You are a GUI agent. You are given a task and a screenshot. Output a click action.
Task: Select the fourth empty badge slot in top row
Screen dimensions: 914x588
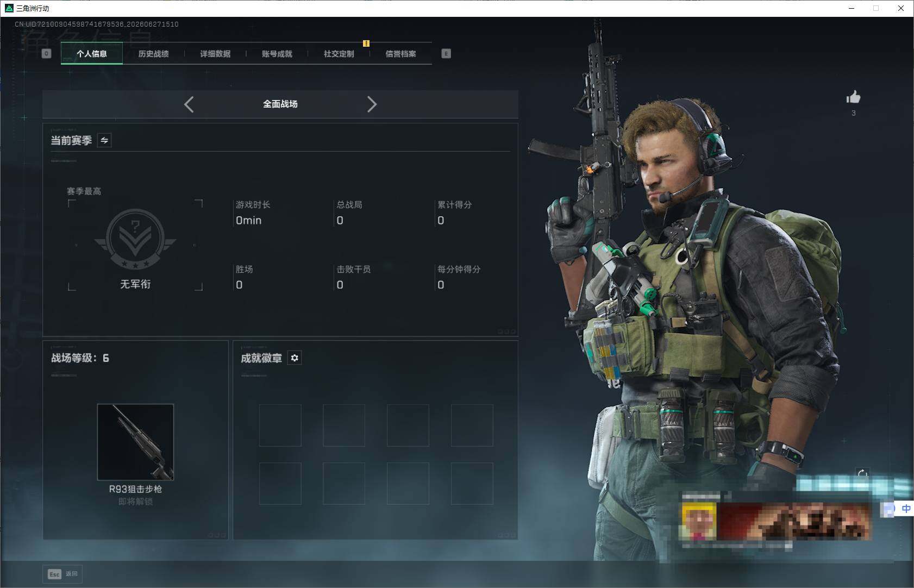tap(472, 426)
